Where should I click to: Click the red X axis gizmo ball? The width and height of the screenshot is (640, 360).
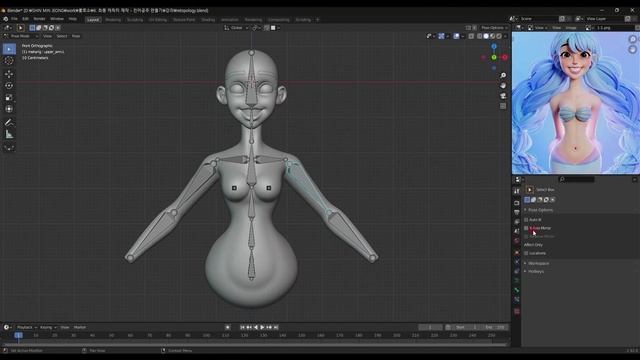pyautogui.click(x=505, y=58)
